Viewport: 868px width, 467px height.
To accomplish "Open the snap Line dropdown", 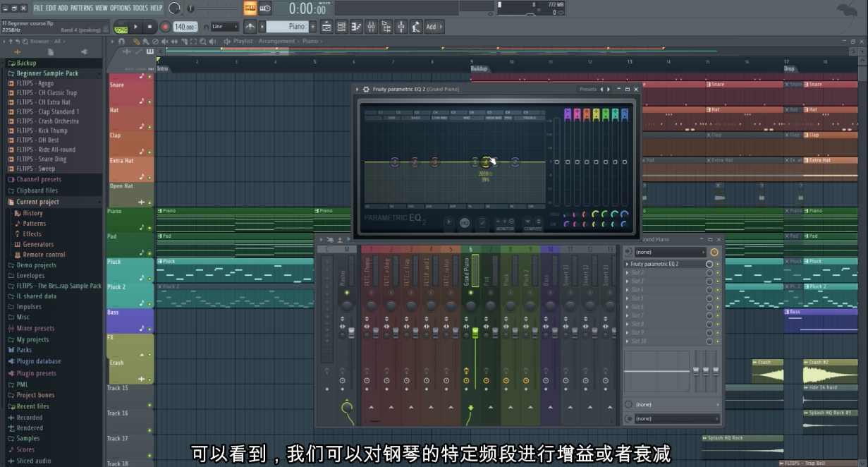I will click(224, 27).
